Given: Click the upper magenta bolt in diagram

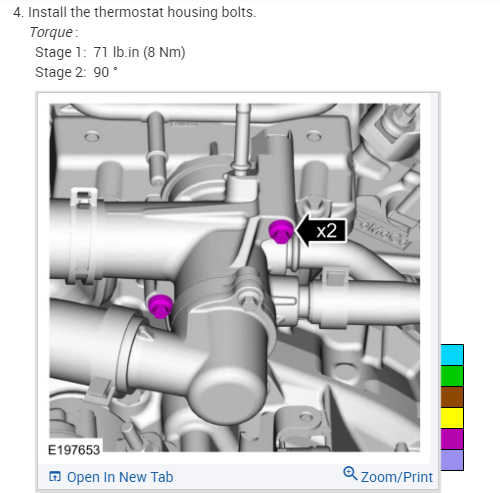Looking at the screenshot, I should [x=281, y=232].
